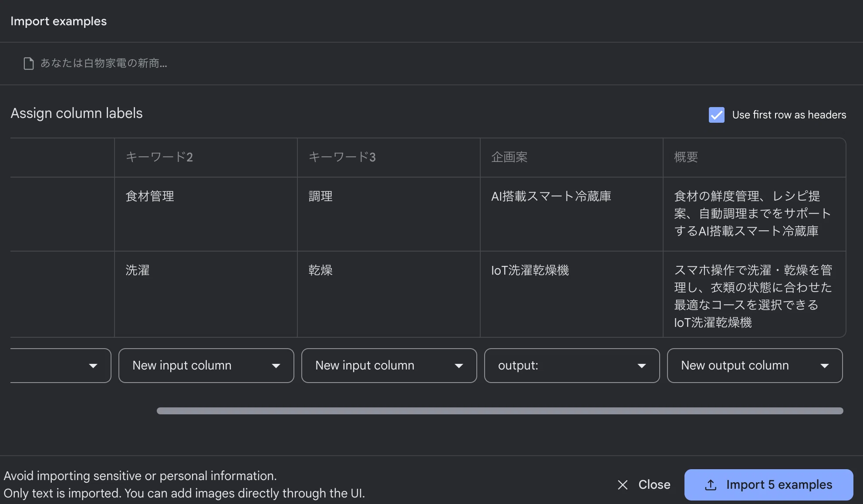Click the IoT洗濯乾燥機 cell in 企画案 column

pyautogui.click(x=572, y=294)
